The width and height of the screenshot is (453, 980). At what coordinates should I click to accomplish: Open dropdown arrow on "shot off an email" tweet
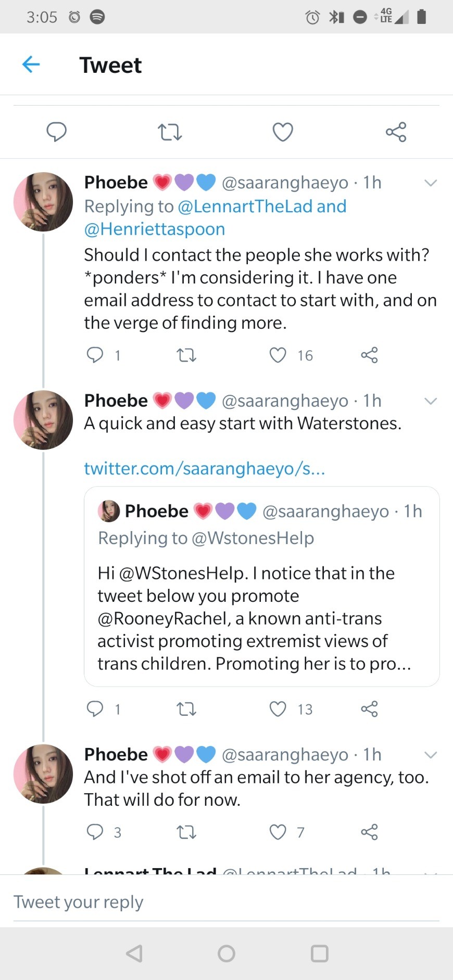431,755
